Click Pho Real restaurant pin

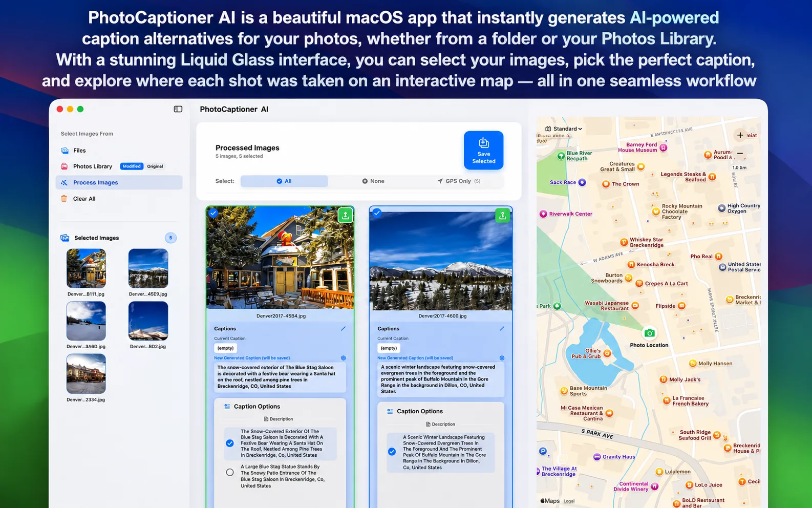point(718,257)
